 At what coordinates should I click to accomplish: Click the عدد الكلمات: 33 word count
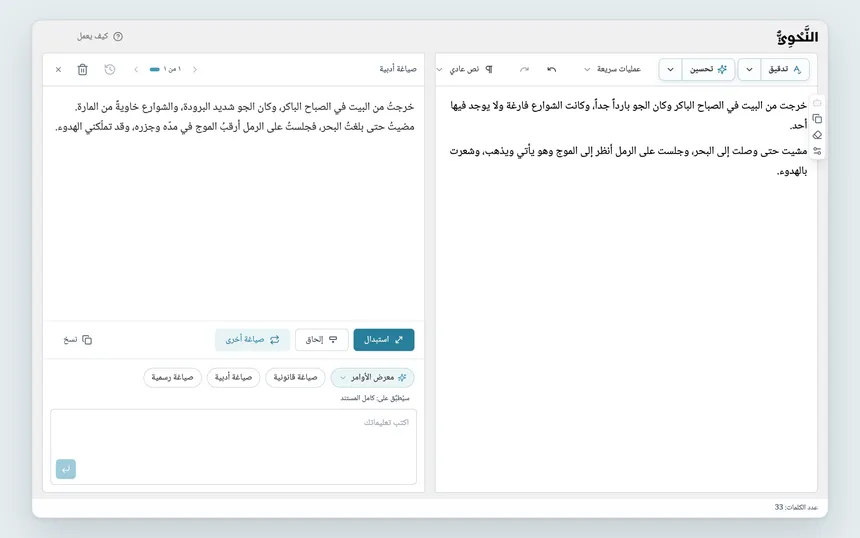(x=796, y=508)
